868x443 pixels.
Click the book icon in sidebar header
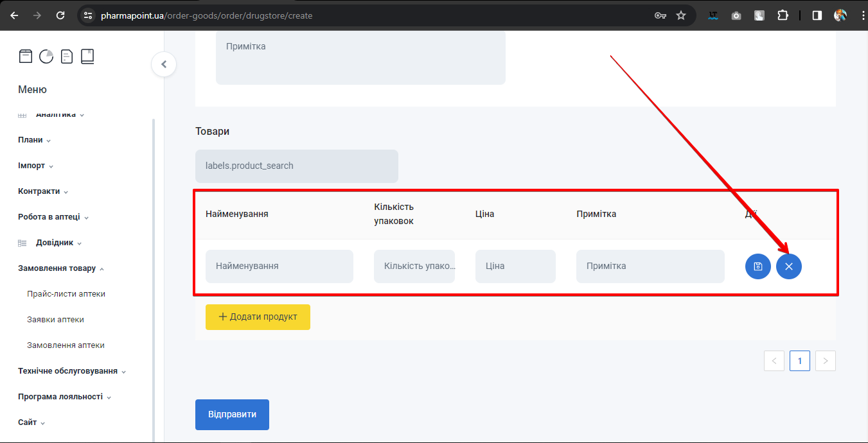click(87, 56)
